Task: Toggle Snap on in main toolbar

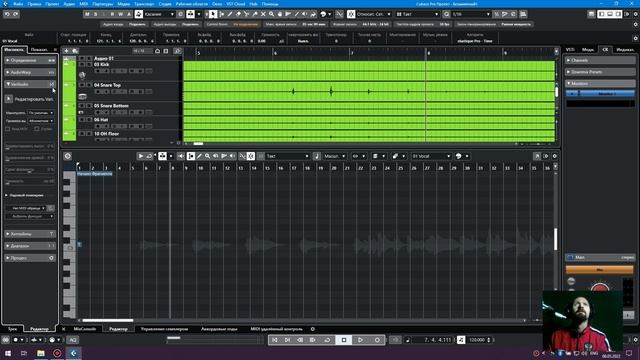Action: click(x=351, y=14)
